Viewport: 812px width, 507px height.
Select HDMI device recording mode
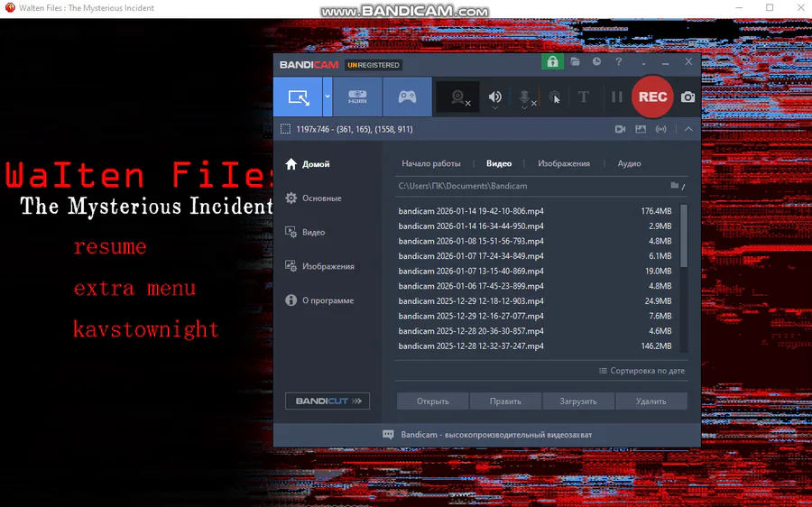pos(357,97)
